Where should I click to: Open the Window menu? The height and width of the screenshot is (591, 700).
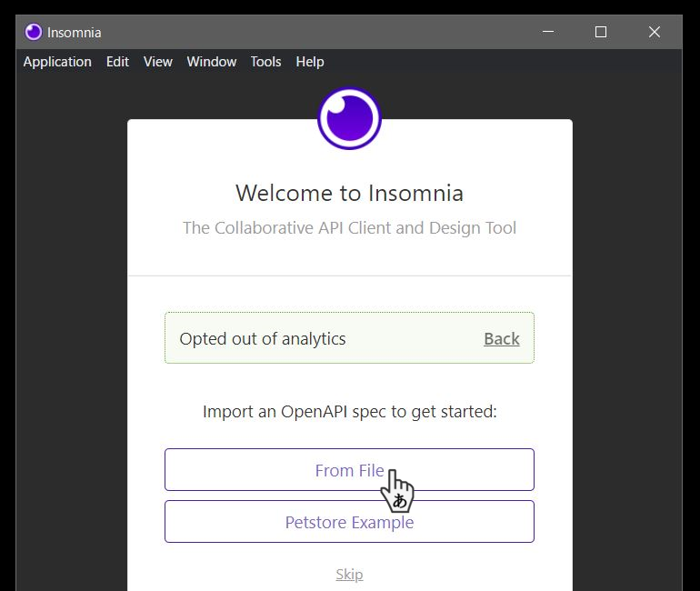[212, 62]
